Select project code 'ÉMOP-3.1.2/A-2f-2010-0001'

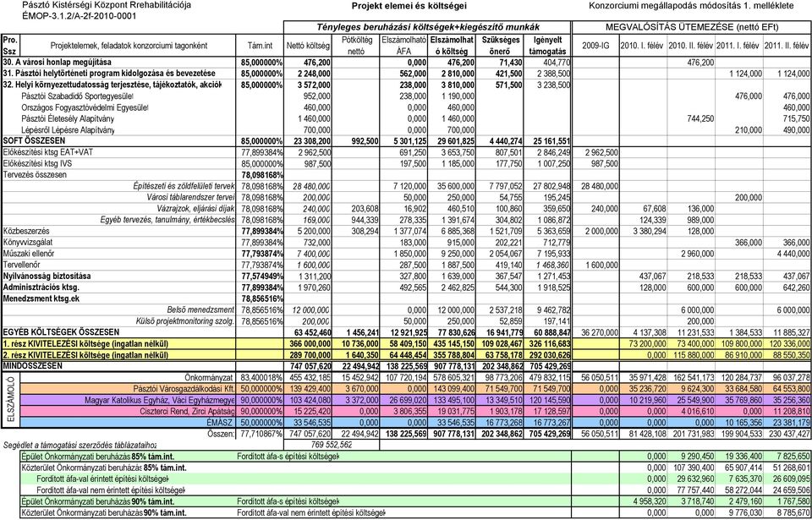tap(80, 16)
